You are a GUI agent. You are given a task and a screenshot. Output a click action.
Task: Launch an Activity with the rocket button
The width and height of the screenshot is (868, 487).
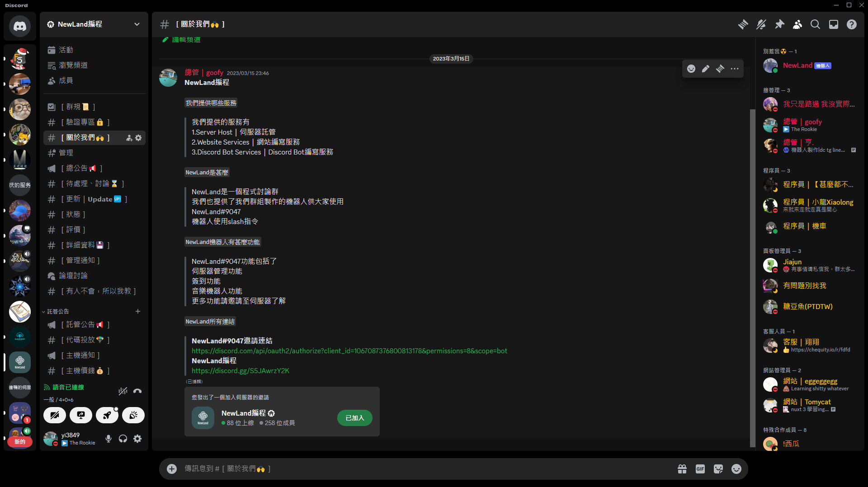click(107, 415)
